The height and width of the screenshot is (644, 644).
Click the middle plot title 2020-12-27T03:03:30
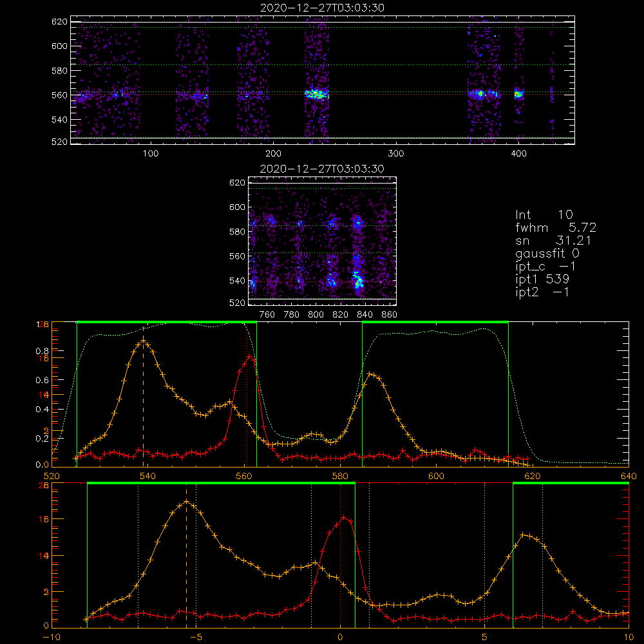(322, 169)
